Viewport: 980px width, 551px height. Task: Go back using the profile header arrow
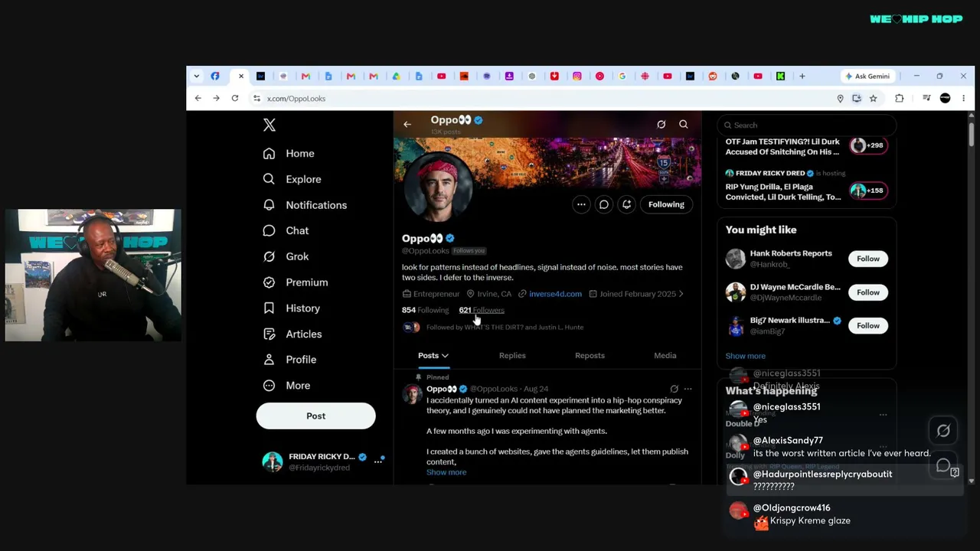point(407,124)
